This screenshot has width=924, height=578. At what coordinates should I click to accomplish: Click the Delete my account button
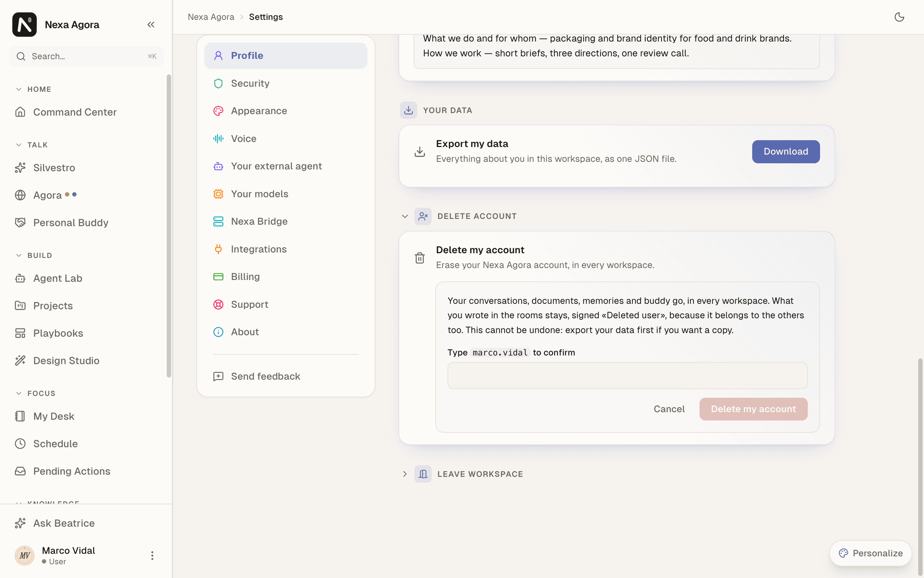pyautogui.click(x=753, y=409)
